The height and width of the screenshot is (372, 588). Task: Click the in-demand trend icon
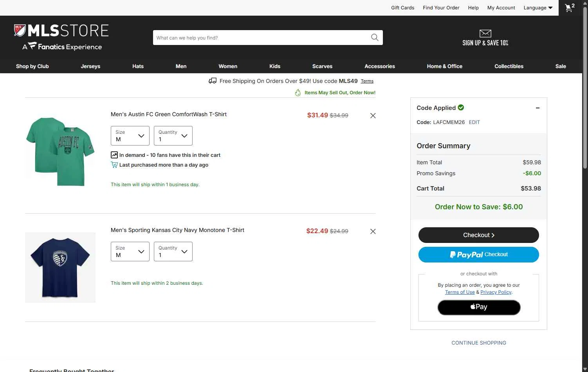click(114, 155)
